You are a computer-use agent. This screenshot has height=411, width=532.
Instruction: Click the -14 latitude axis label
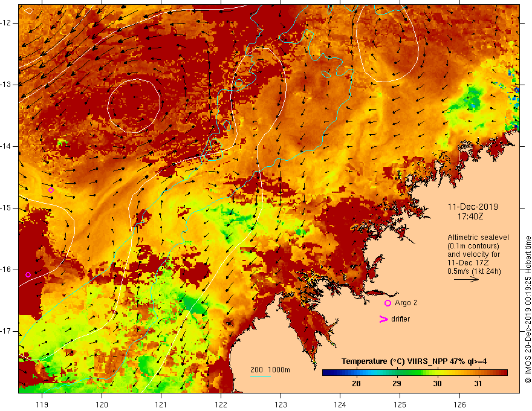point(7,146)
